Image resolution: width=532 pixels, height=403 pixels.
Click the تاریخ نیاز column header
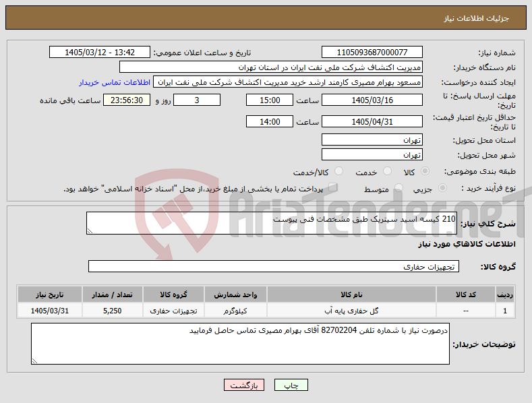pyautogui.click(x=49, y=294)
